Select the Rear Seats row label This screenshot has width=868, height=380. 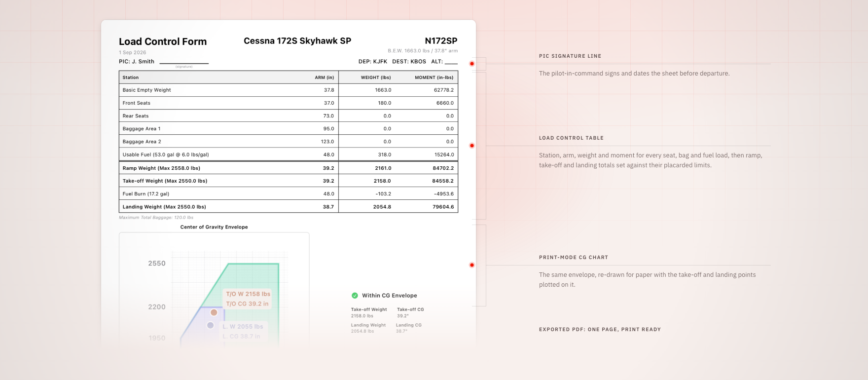(136, 116)
